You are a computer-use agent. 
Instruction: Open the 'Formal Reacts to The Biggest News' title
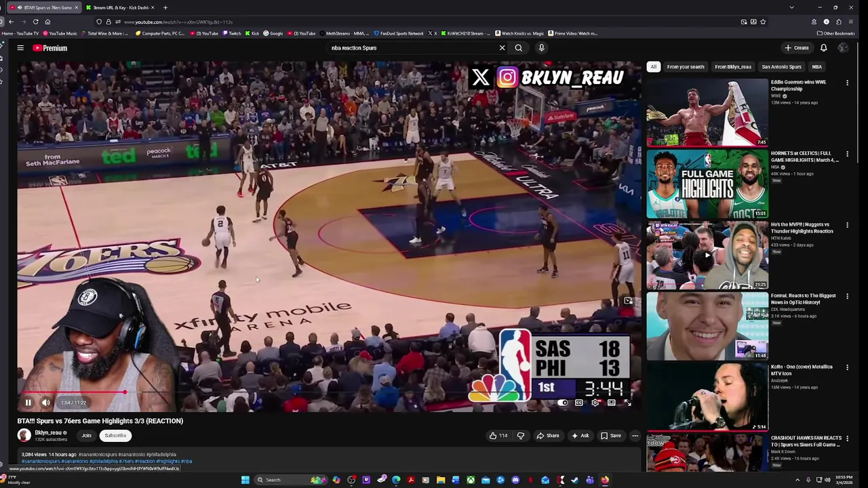click(803, 299)
